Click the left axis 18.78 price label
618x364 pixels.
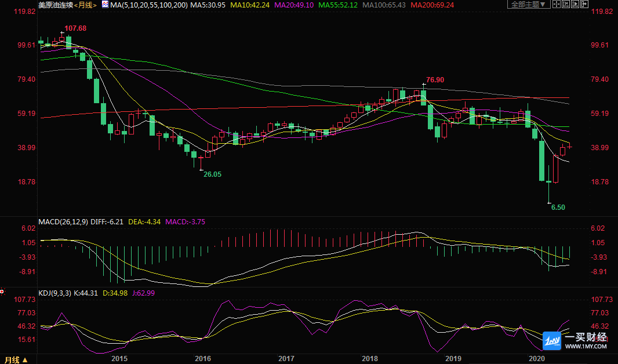pyautogui.click(x=27, y=181)
